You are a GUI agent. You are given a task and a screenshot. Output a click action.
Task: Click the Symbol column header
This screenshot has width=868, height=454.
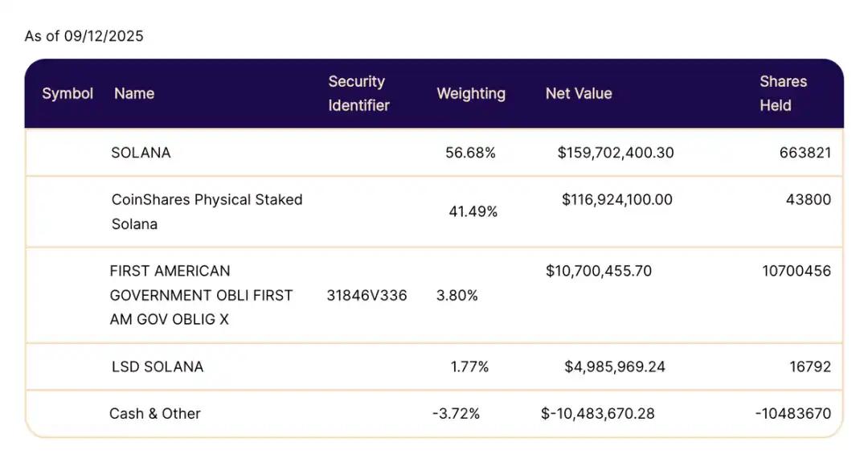click(x=68, y=93)
